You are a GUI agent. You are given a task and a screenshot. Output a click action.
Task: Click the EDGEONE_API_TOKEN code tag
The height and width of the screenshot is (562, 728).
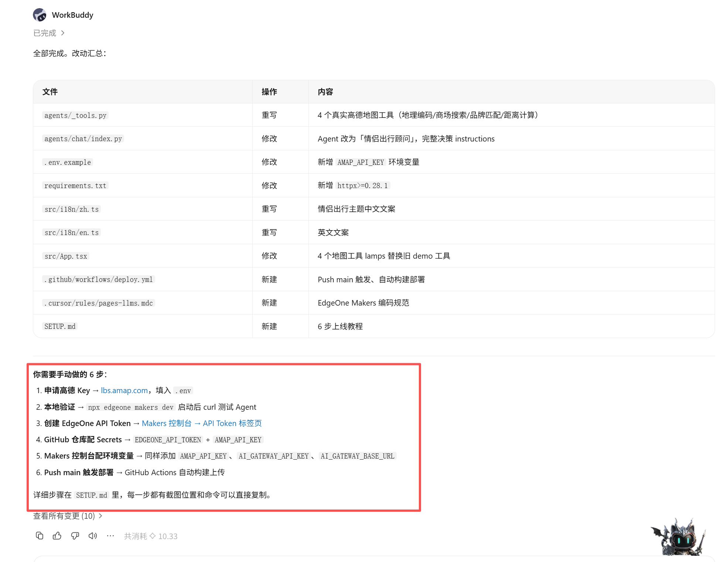pos(168,440)
